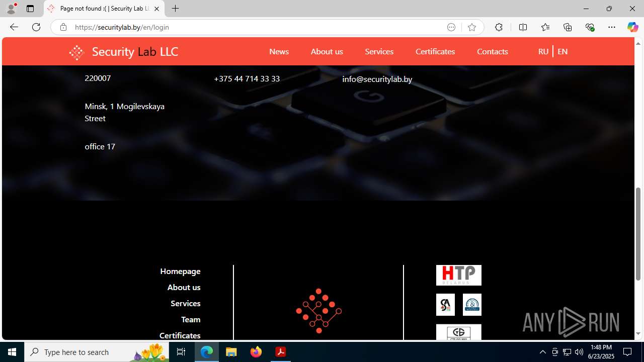Image resolution: width=644 pixels, height=362 pixels.
Task: Open the feedback smiley icon in the address bar
Action: [x=451, y=27]
